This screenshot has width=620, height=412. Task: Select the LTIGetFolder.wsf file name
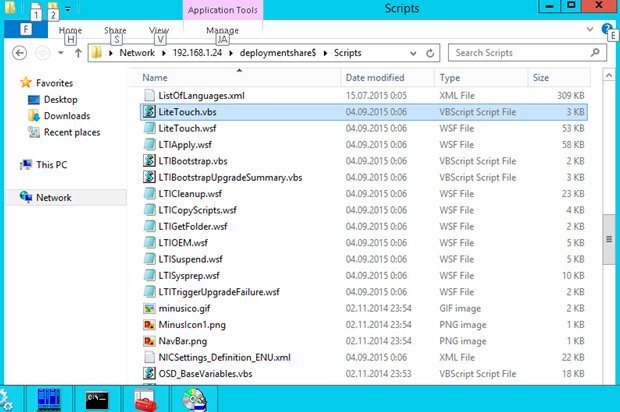(193, 226)
